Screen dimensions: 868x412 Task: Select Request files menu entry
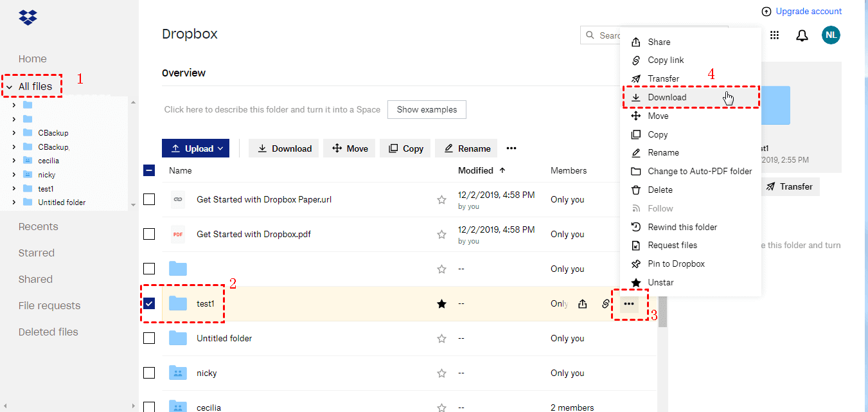click(x=691, y=245)
